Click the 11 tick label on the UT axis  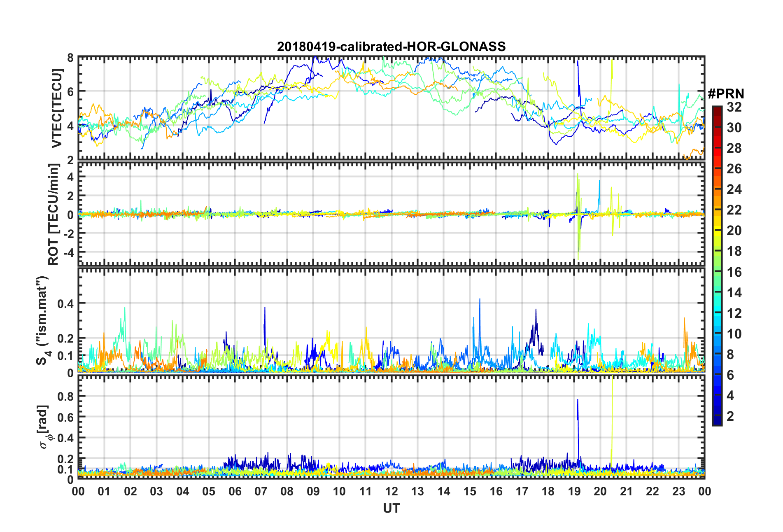coord(366,491)
